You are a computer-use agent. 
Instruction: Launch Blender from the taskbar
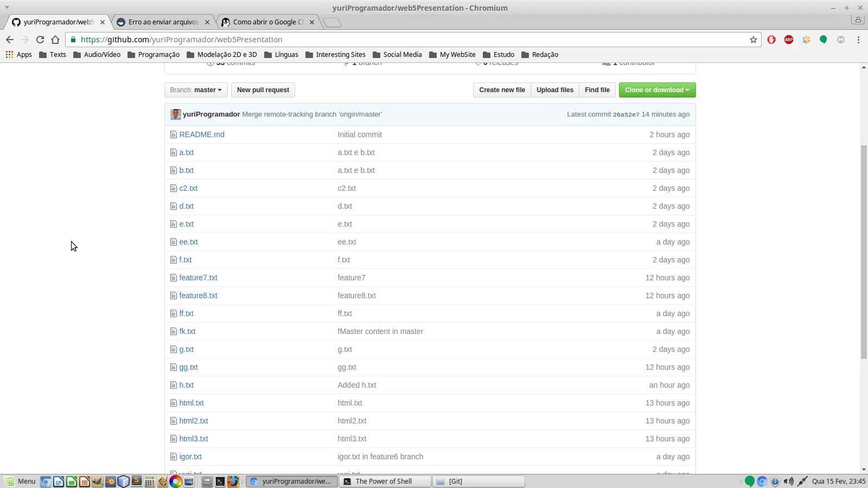pos(111,481)
